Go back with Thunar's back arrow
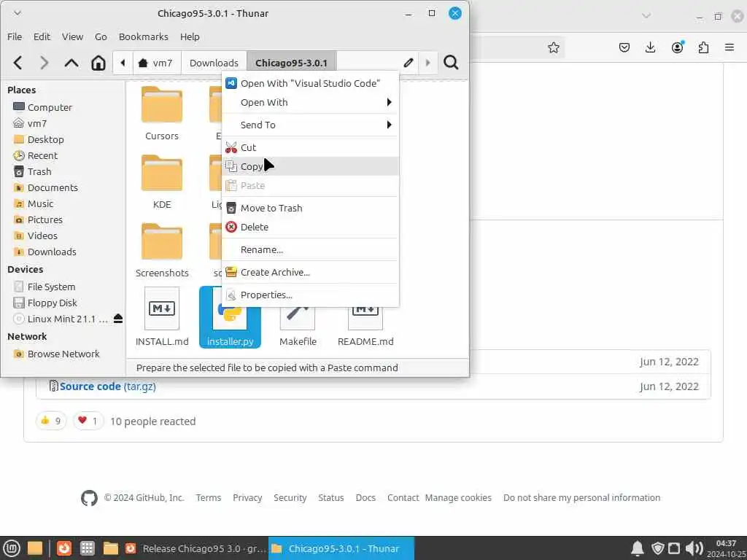The image size is (747, 560). tap(18, 63)
